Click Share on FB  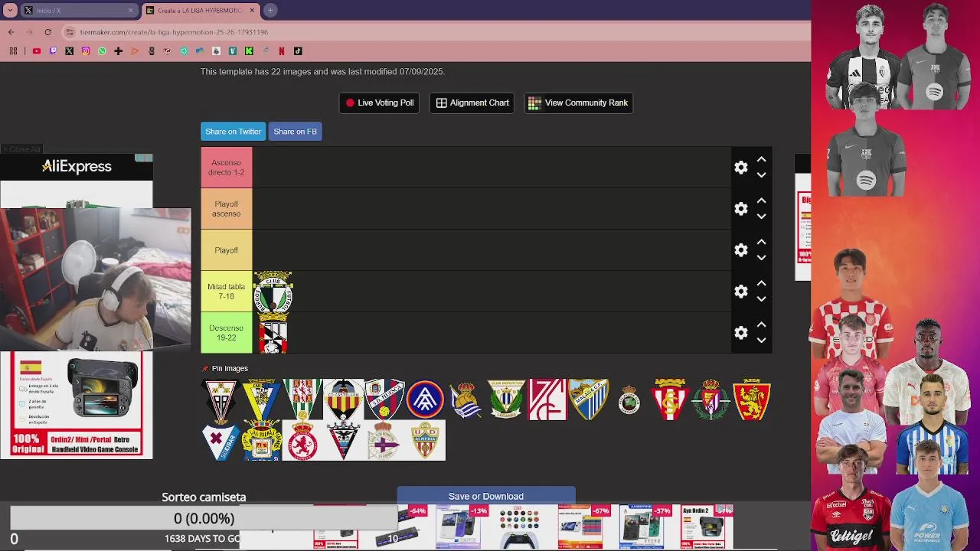[295, 132]
